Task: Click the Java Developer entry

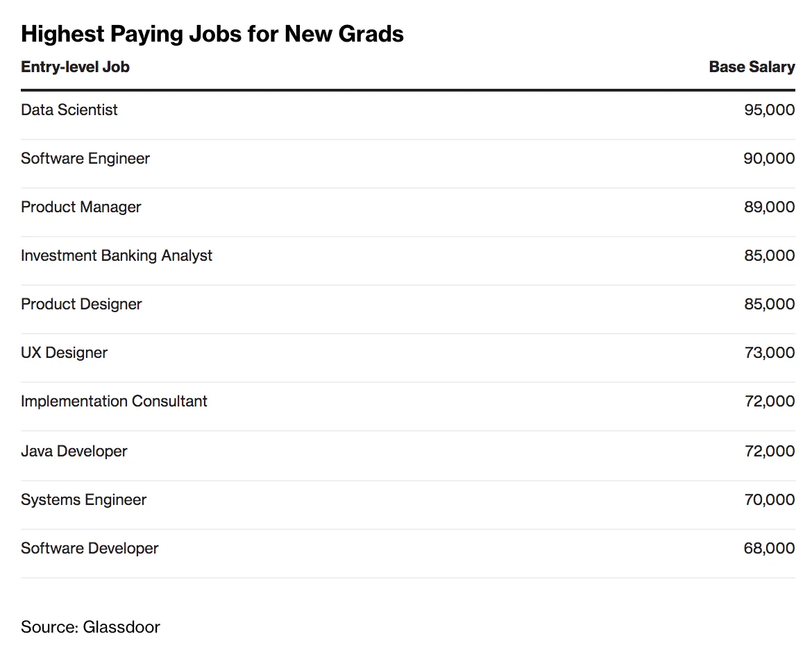Action: pos(74,452)
